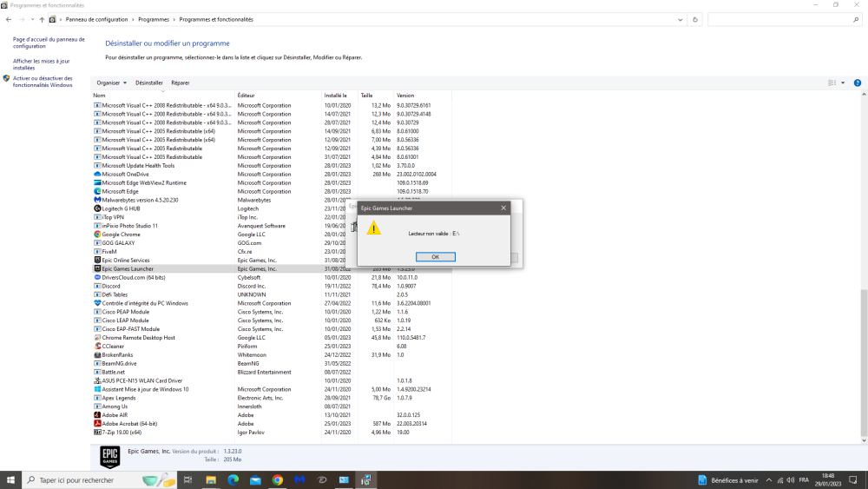868x489 pixels.
Task: Sort programs by the Taille column
Action: (x=376, y=96)
